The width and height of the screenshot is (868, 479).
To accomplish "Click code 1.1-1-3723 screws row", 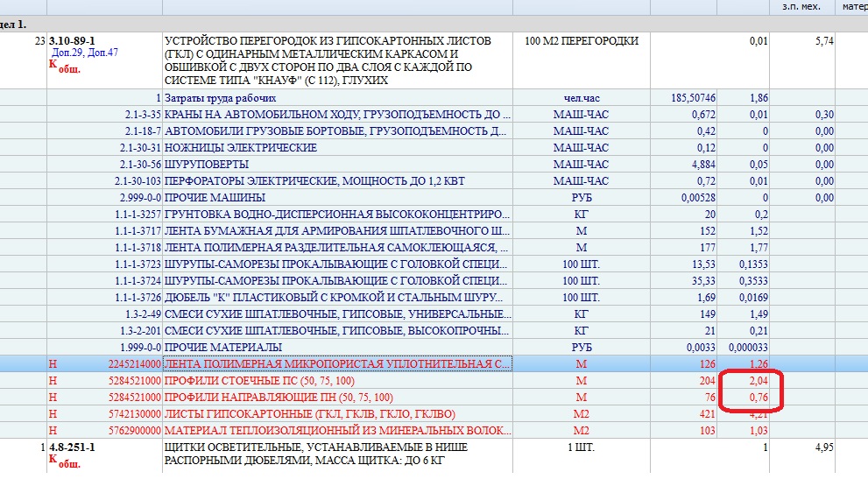I will click(138, 264).
